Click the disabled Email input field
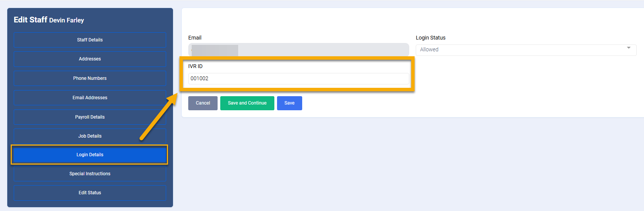 [x=298, y=50]
